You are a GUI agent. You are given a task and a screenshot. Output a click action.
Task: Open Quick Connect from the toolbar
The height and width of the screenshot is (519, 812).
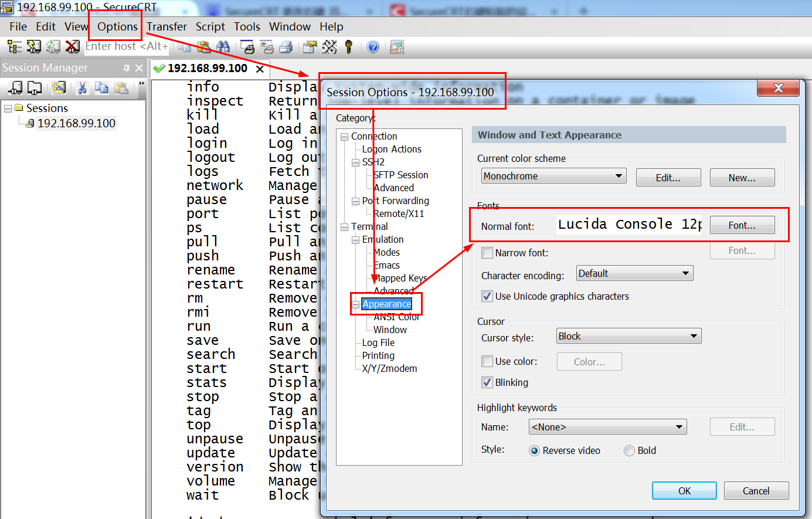click(34, 47)
